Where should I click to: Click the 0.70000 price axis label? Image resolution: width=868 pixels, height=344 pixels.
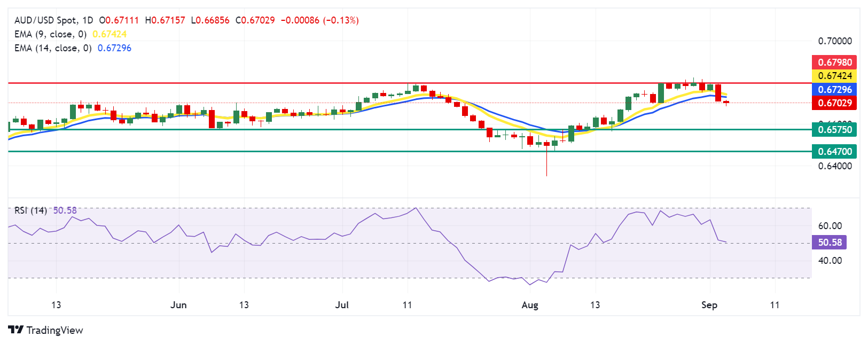point(834,41)
